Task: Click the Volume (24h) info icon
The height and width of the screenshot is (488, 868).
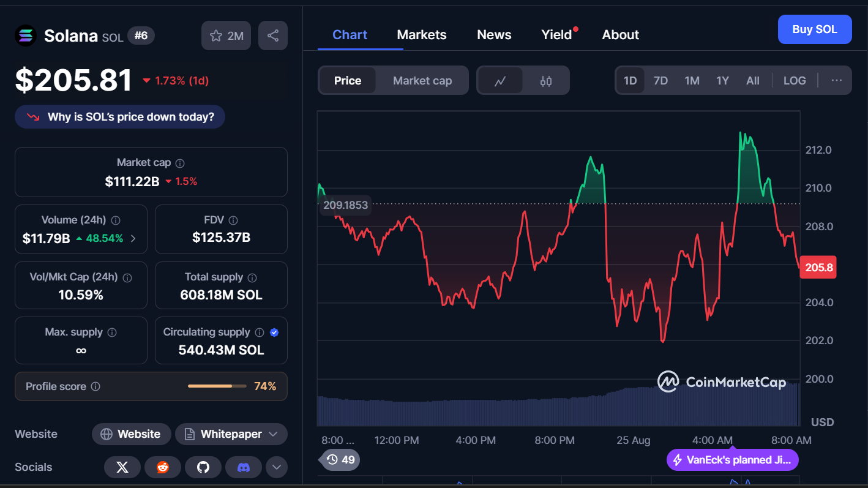Action: point(116,220)
